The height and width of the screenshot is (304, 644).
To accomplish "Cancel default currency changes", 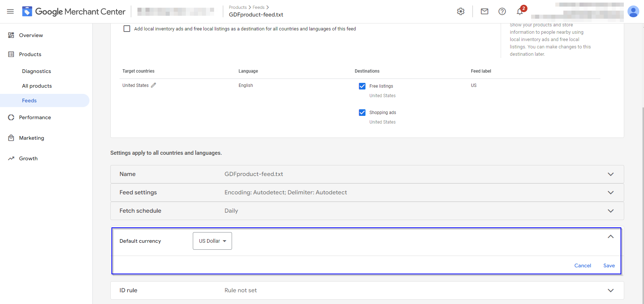I will coord(582,265).
